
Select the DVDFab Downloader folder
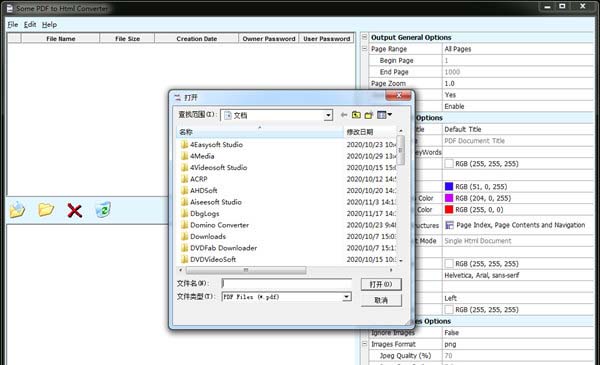(219, 248)
